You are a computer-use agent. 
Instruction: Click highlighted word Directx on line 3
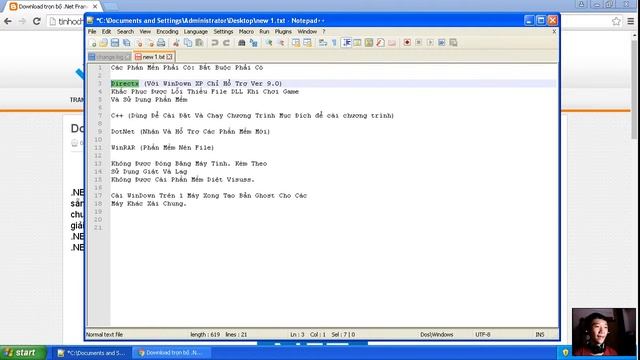[125, 83]
